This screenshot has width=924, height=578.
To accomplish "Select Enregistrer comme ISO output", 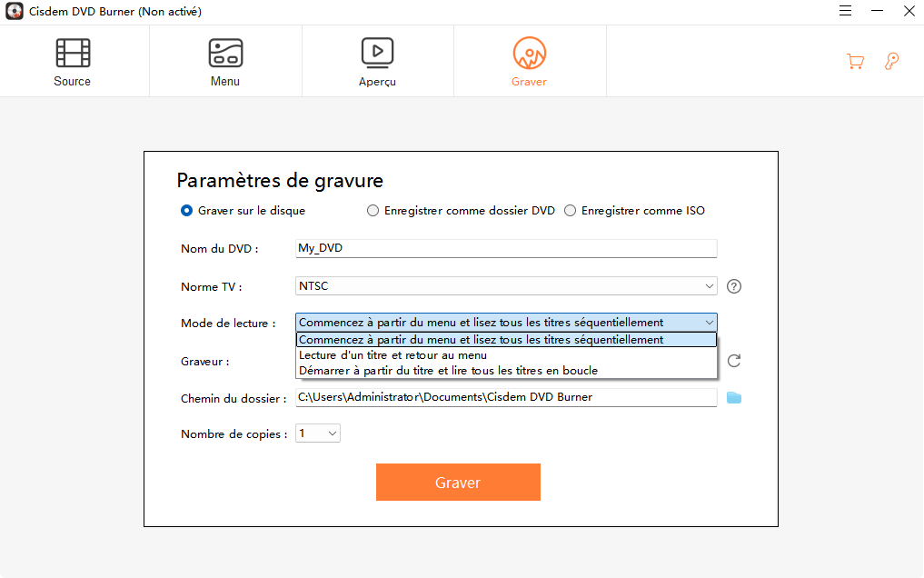I will (x=570, y=210).
